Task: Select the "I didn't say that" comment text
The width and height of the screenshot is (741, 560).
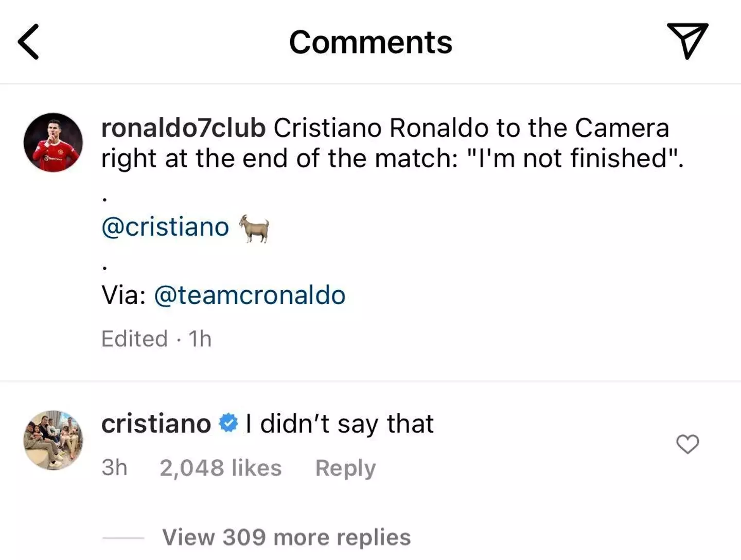Action: click(340, 424)
